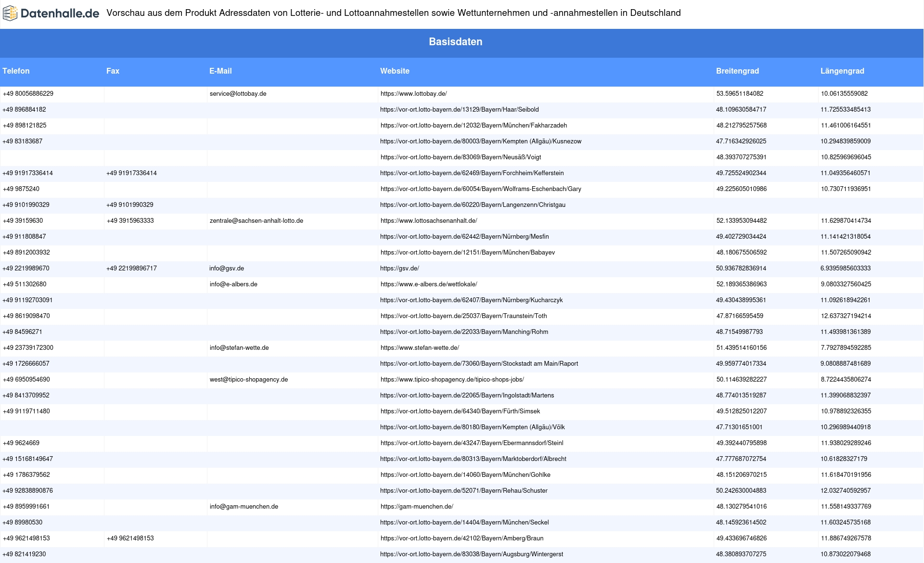Click the Basisdaten section header
924x563 pixels.
(x=456, y=42)
